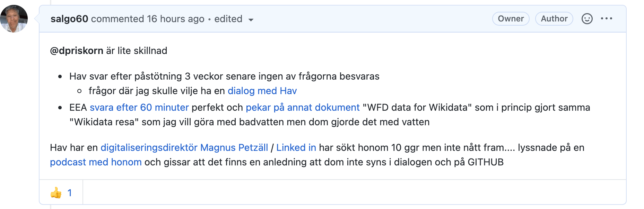Click the Owner badge

pos(511,19)
